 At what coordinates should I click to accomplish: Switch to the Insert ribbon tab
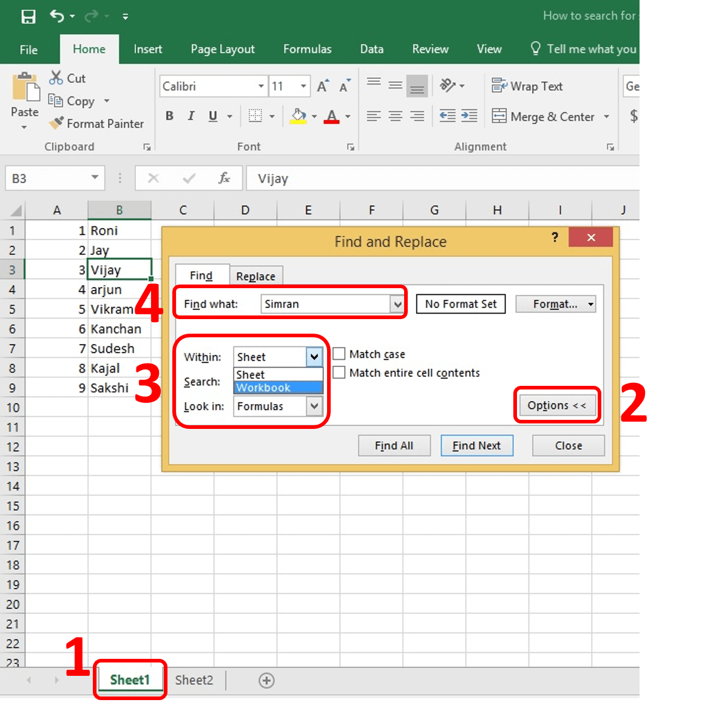147,49
